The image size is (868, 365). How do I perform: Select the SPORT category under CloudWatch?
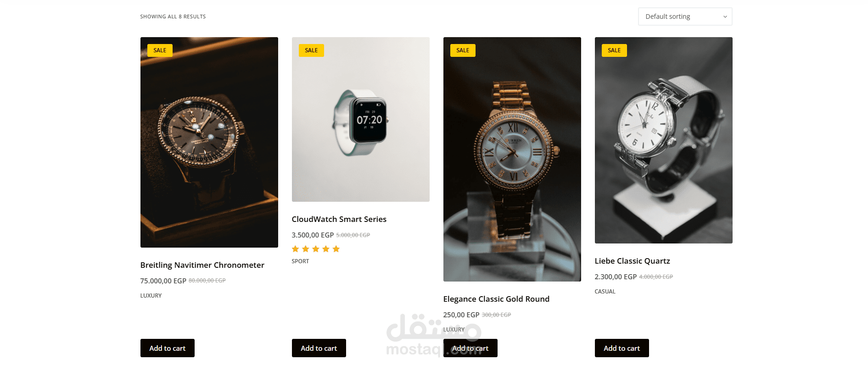pyautogui.click(x=301, y=261)
